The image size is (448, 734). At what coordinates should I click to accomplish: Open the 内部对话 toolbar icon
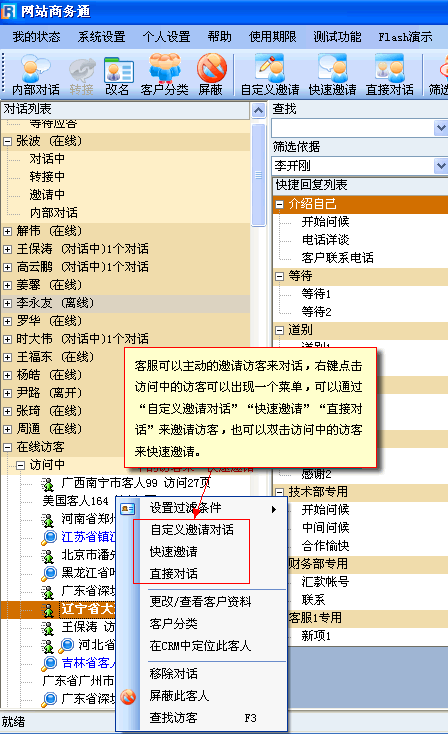[x=36, y=75]
